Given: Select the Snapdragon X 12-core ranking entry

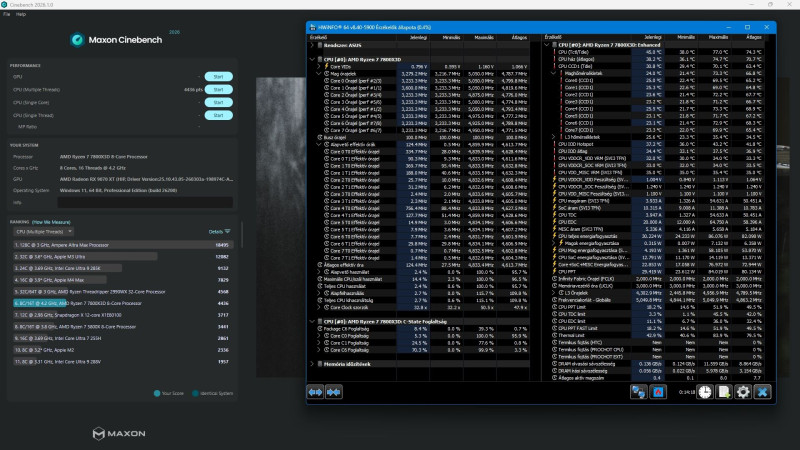Looking at the screenshot, I should (121, 315).
